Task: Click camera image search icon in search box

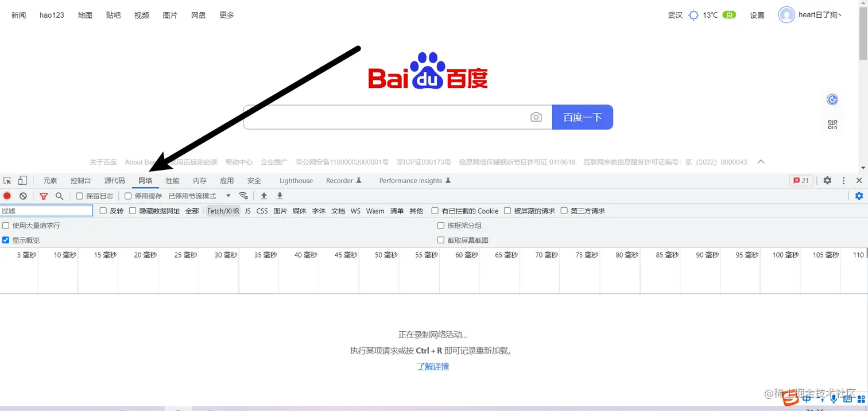Action: click(536, 117)
